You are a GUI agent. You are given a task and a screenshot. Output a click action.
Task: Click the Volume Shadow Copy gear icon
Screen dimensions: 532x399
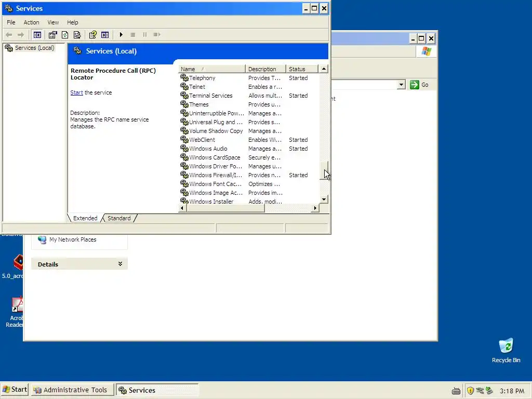184,130
